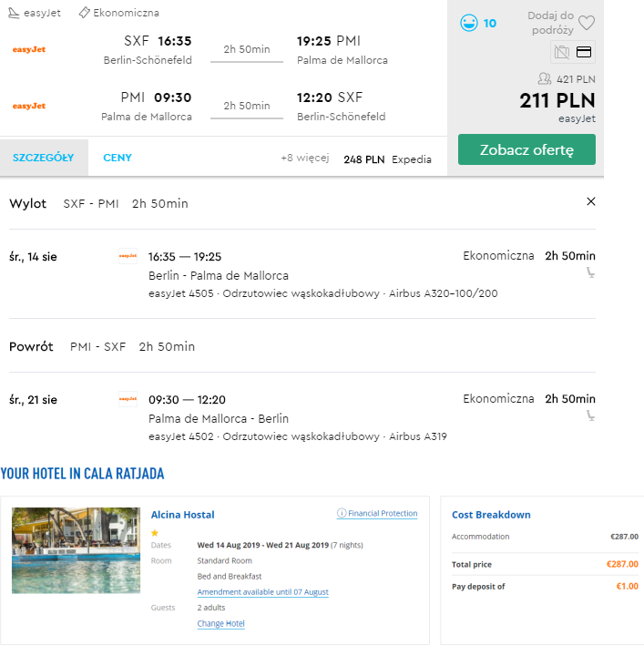Click Your Hotel in Cala Ratjada heading

[x=82, y=474]
